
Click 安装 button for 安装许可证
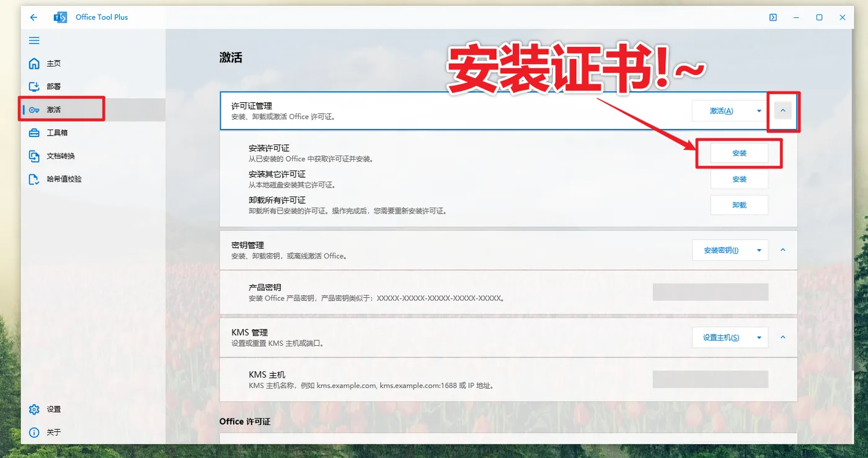pyautogui.click(x=739, y=153)
